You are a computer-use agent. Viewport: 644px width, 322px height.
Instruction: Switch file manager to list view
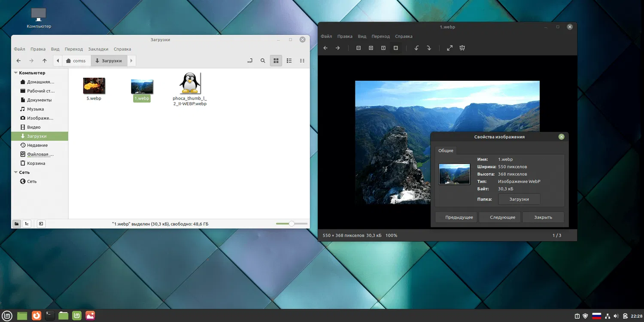pyautogui.click(x=289, y=61)
